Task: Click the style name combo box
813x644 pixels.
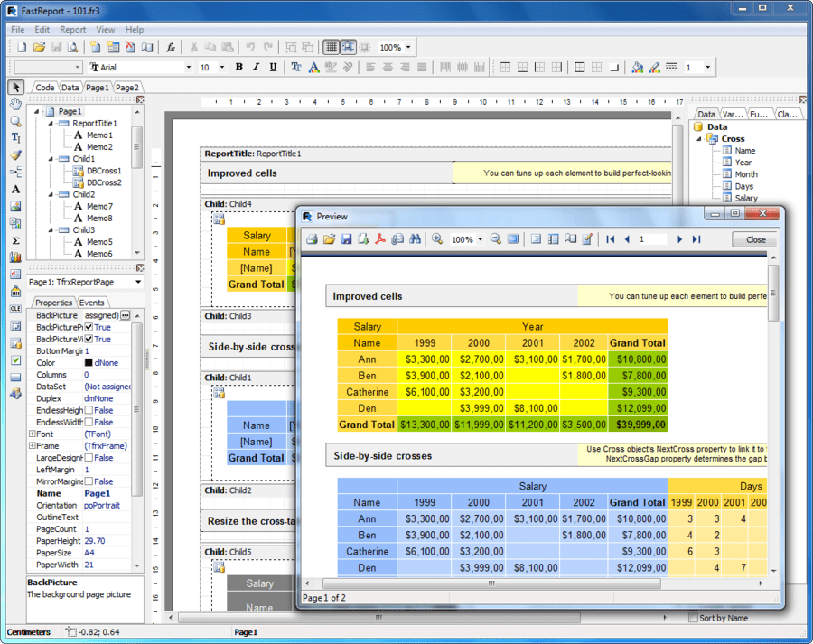Action: pos(48,67)
